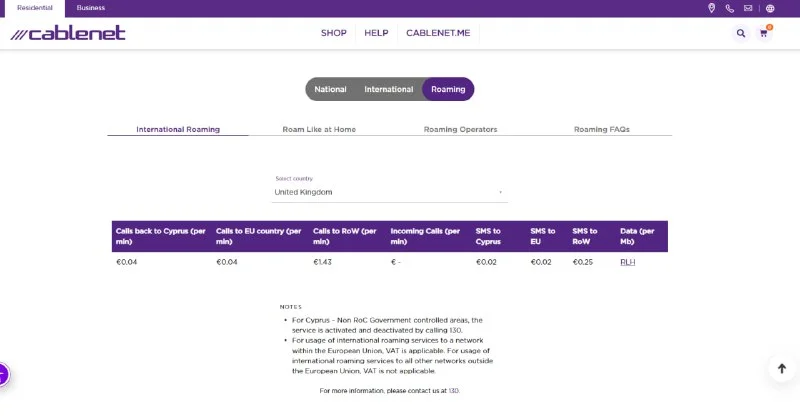This screenshot has height=418, width=800.
Task: Click the Cablenet logo
Action: (x=68, y=33)
